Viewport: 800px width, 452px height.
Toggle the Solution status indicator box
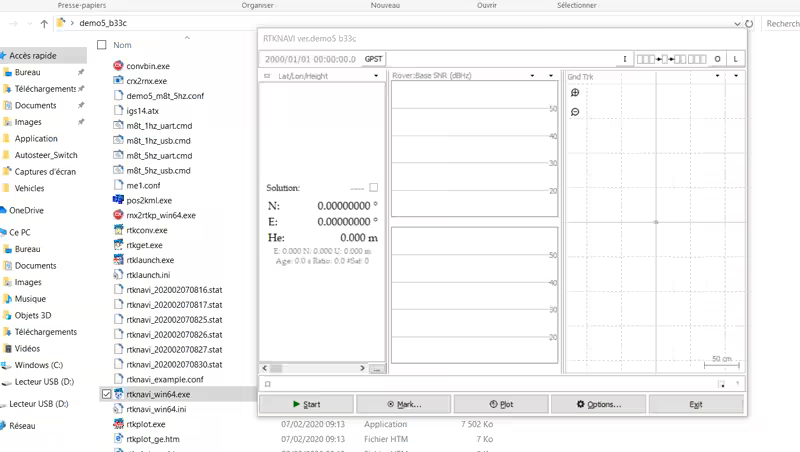point(374,187)
